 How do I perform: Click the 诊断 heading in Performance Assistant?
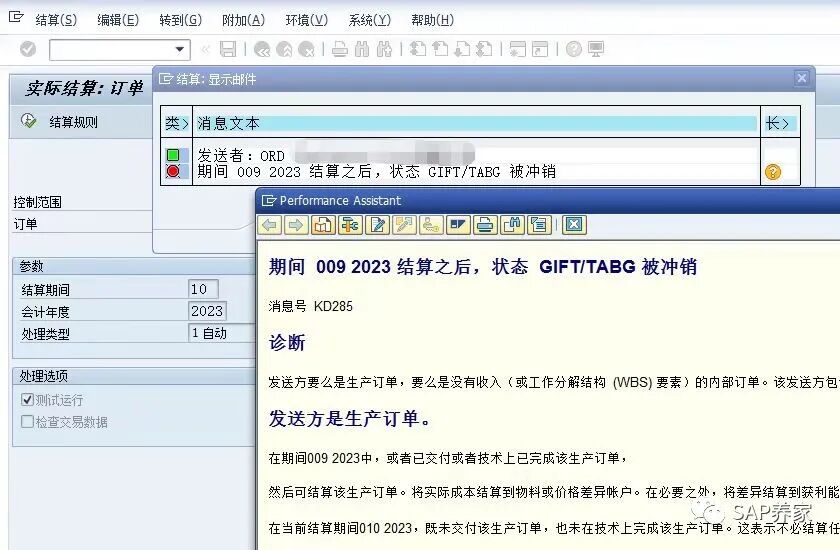click(287, 343)
